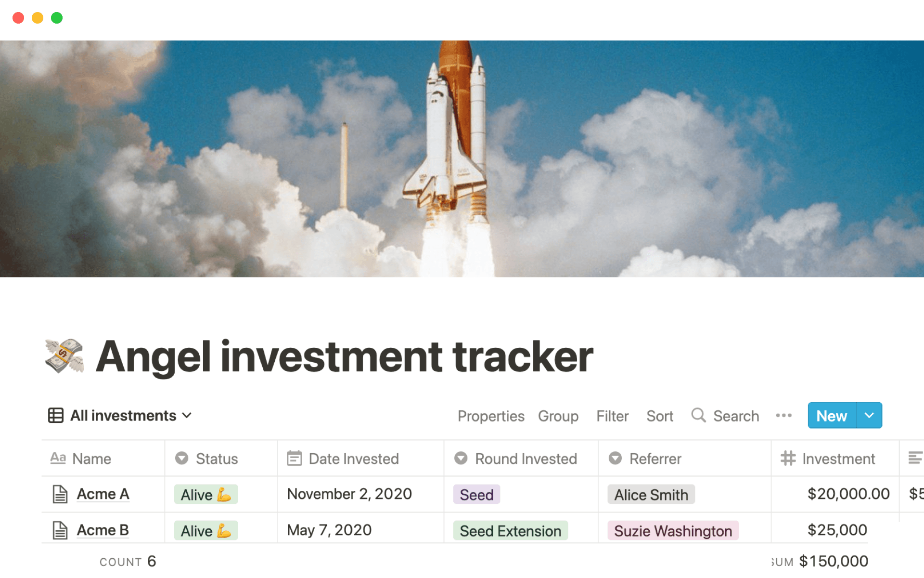924x578 pixels.
Task: Click the number icon on the Investment column
Action: pos(788,459)
